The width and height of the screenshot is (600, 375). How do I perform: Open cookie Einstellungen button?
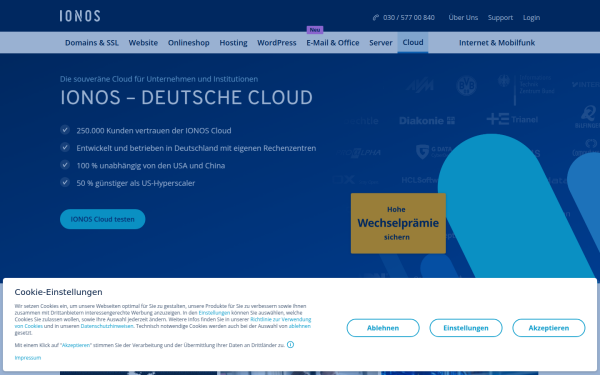[466, 328]
